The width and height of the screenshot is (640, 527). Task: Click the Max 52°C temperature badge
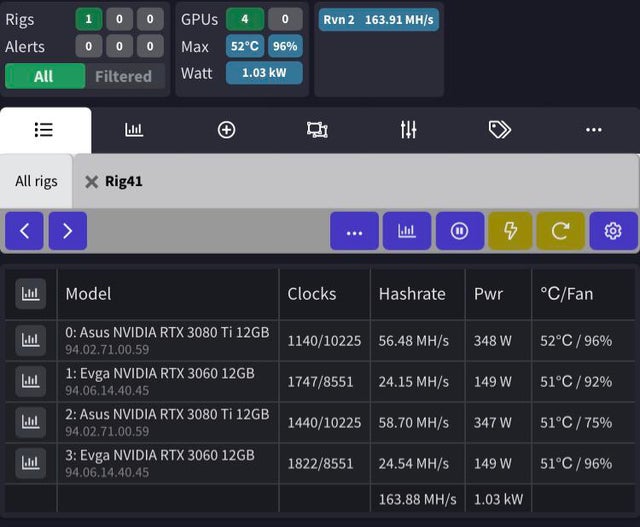tap(244, 46)
